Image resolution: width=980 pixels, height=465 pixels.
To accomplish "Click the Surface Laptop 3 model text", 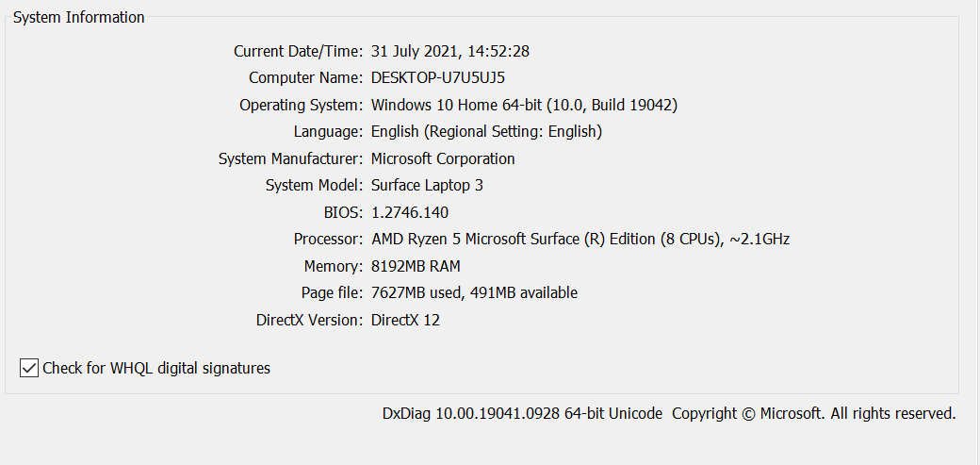I will click(x=427, y=185).
